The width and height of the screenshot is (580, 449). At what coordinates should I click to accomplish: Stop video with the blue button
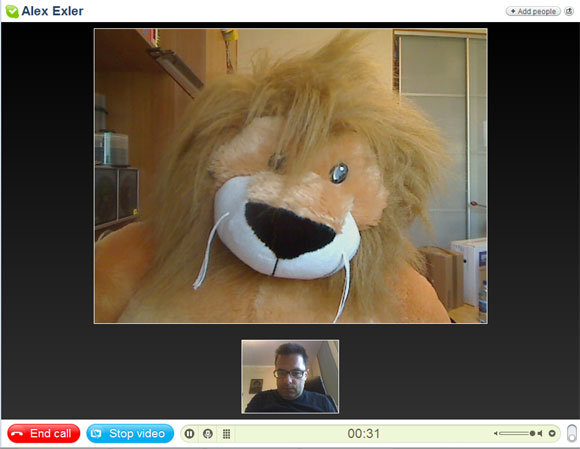click(x=130, y=433)
